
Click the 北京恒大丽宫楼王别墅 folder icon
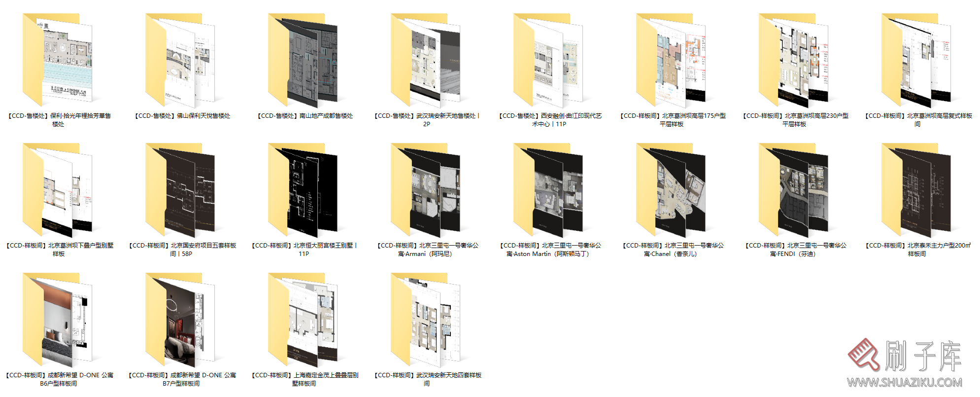coord(303,190)
